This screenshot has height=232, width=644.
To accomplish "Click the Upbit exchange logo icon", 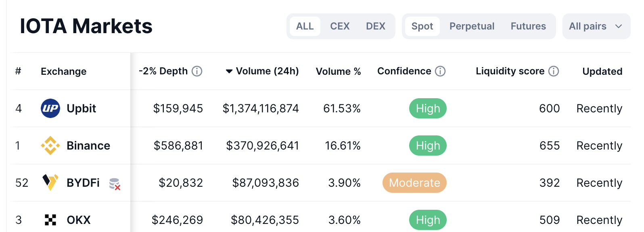I will 50,108.
